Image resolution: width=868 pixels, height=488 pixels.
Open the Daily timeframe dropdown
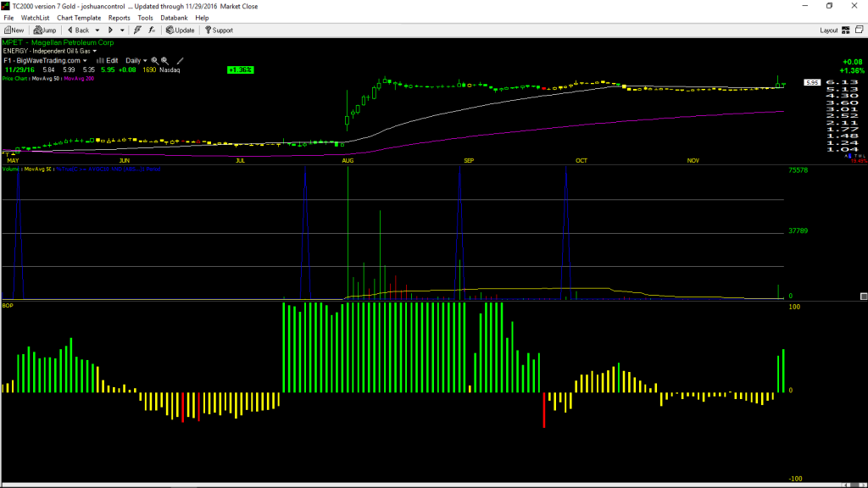click(x=136, y=61)
